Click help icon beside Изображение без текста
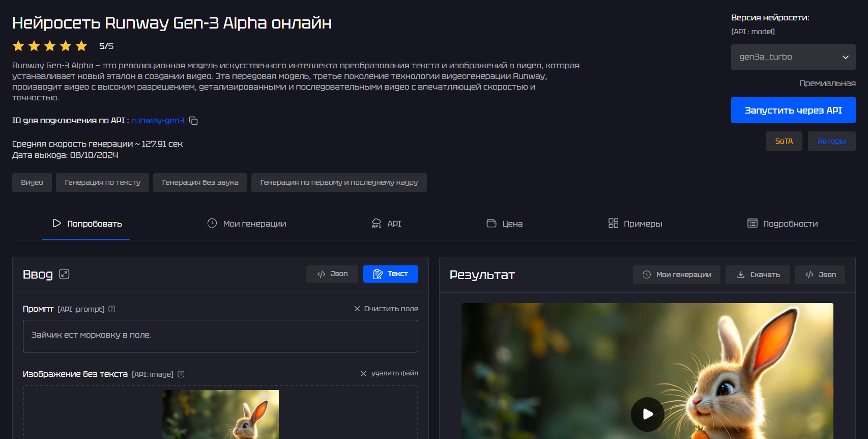Image resolution: width=868 pixels, height=439 pixels. (181, 374)
